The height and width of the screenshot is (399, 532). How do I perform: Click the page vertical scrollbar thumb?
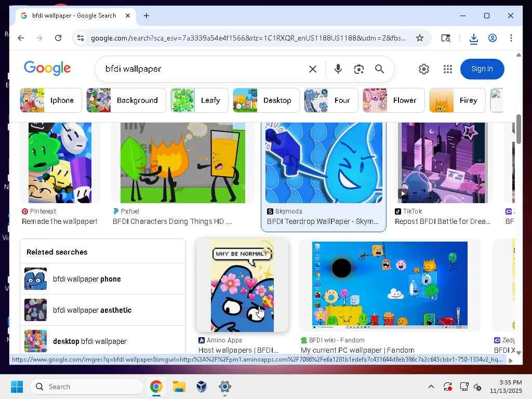coord(518,129)
